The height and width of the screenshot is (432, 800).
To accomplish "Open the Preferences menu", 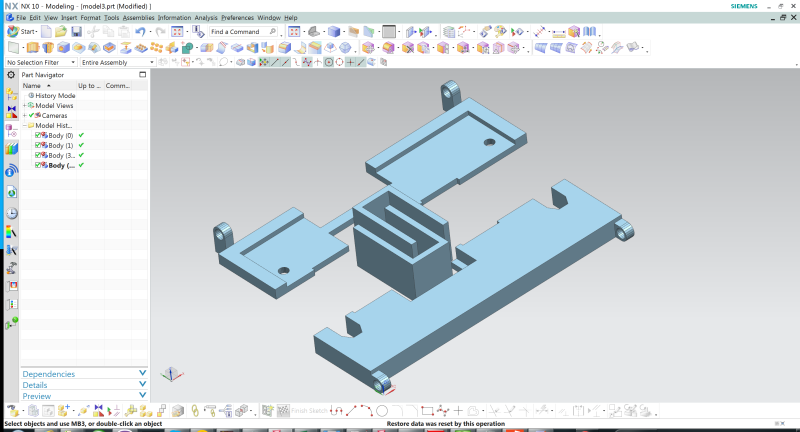I will 237,17.
